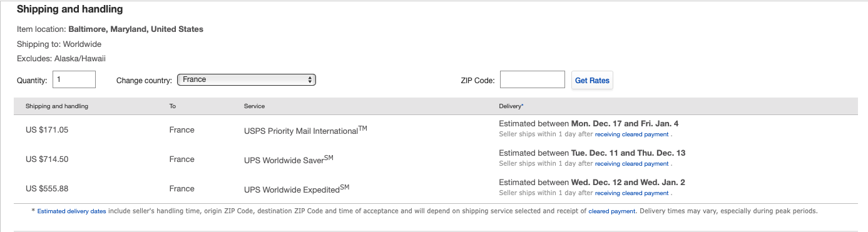Select UPS Worldwide Saver service text
This screenshot has width=868, height=232.
[x=288, y=159]
